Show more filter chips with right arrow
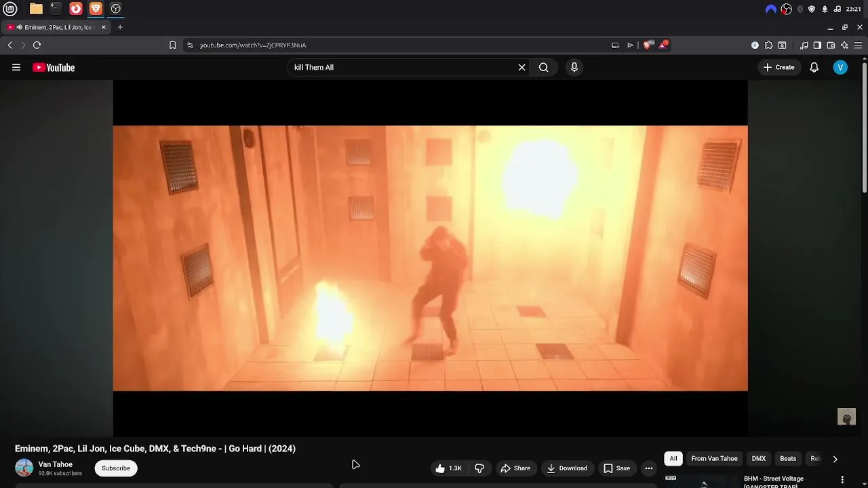 [835, 459]
